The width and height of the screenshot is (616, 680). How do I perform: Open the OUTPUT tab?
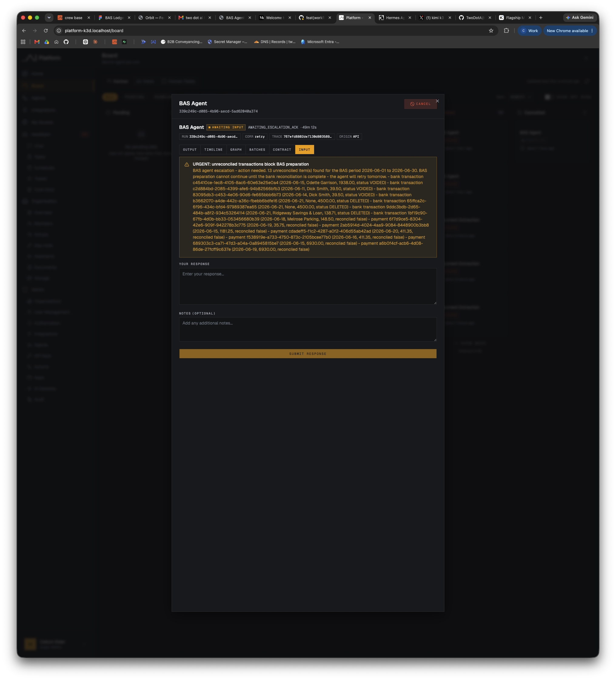pos(190,150)
